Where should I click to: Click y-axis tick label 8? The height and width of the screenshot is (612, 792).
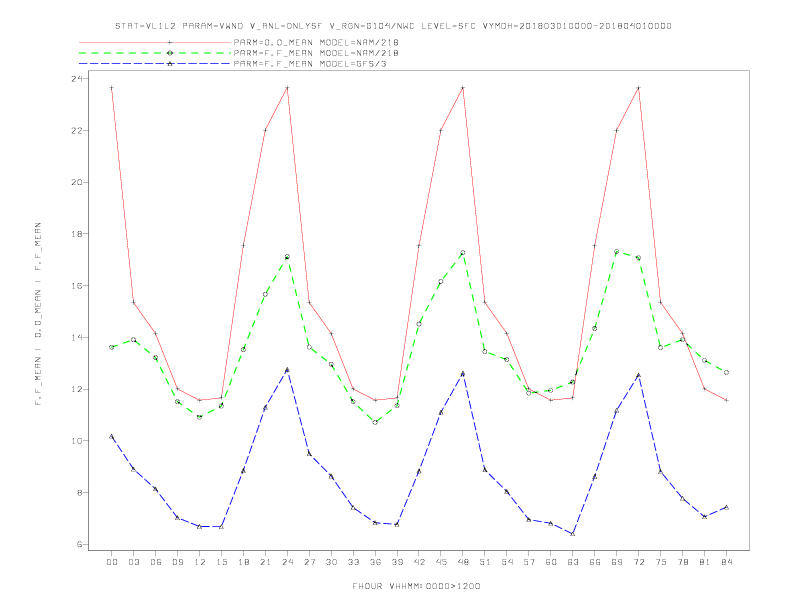(x=79, y=493)
